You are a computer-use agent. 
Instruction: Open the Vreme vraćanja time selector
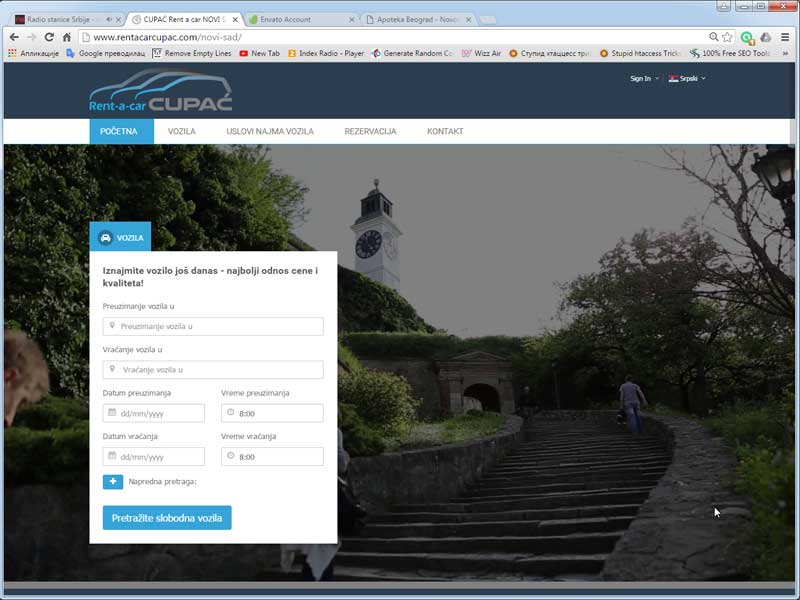[x=272, y=457]
